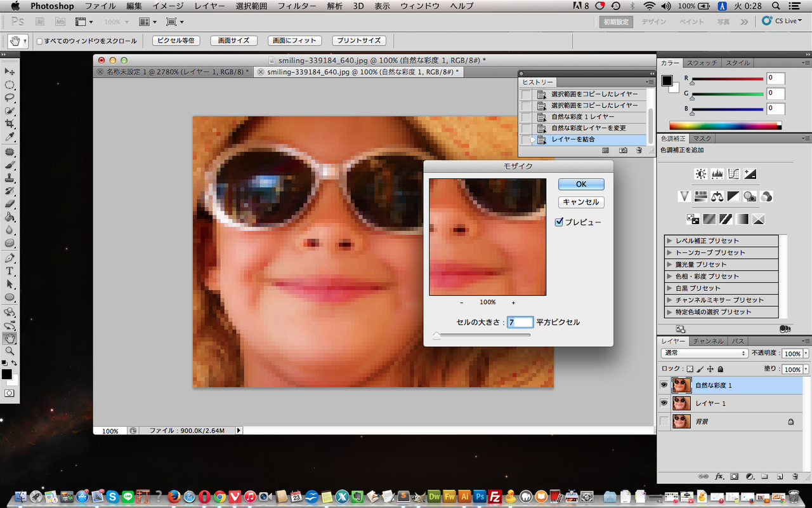Viewport: 812px width, 508px height.
Task: Select the Hand tool in toolbox
Action: 10,338
